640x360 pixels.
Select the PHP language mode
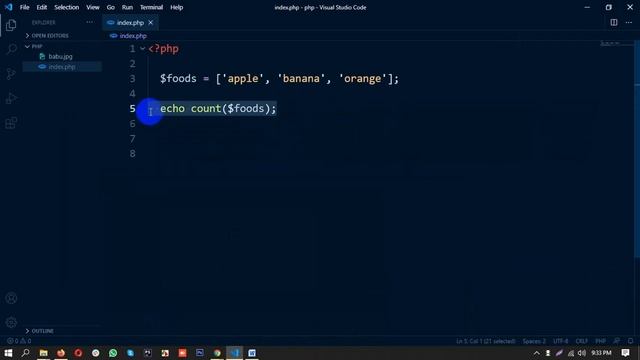600,341
